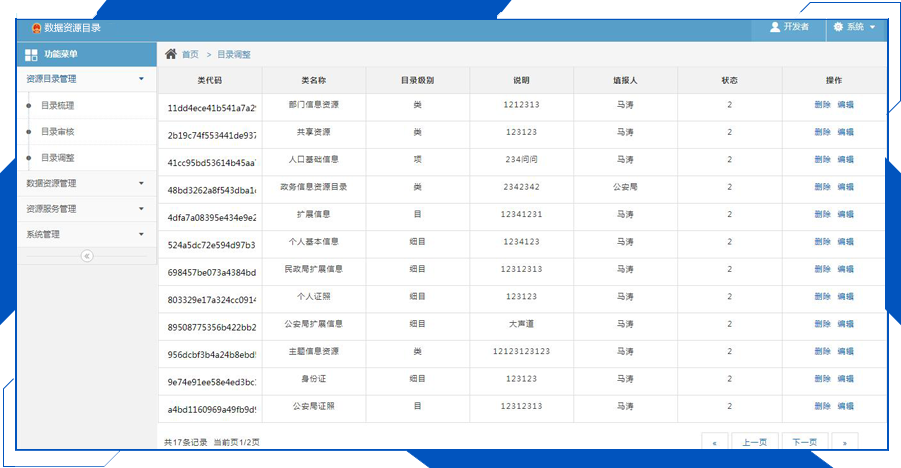The image size is (901, 468).
Task: Click the 类代码 column header
Action: pos(210,80)
